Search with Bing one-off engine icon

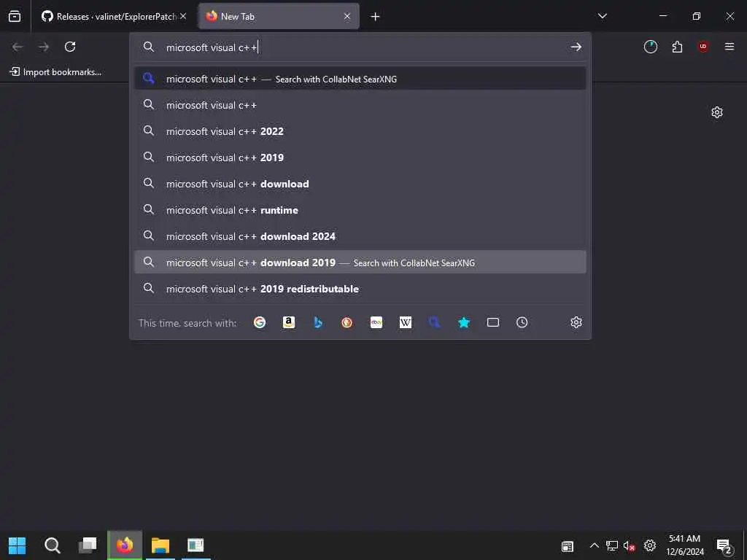(x=318, y=322)
